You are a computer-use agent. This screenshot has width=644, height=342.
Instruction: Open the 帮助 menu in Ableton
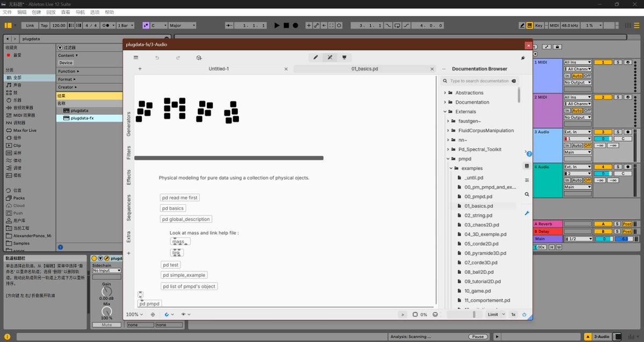[109, 12]
